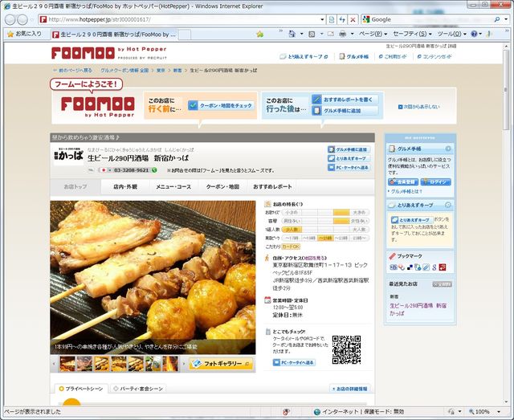
Task: Select the クーポン・地図 tab
Action: coord(222,186)
